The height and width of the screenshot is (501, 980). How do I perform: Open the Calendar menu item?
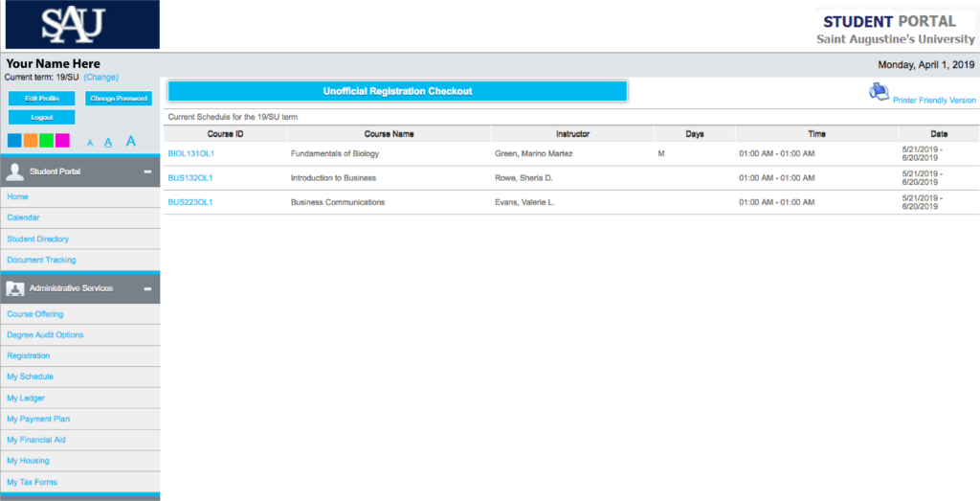[x=80, y=217]
